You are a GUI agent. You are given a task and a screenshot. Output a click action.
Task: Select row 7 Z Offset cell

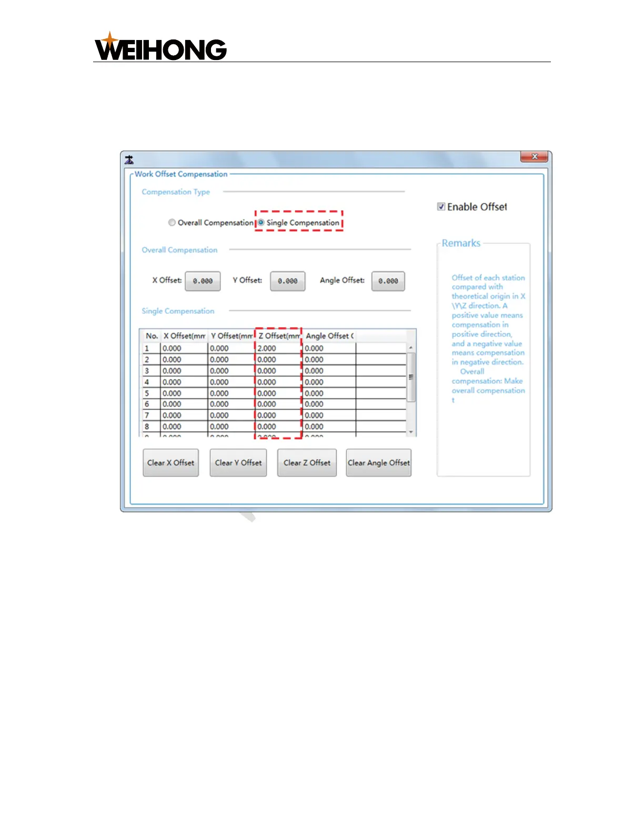tap(279, 415)
